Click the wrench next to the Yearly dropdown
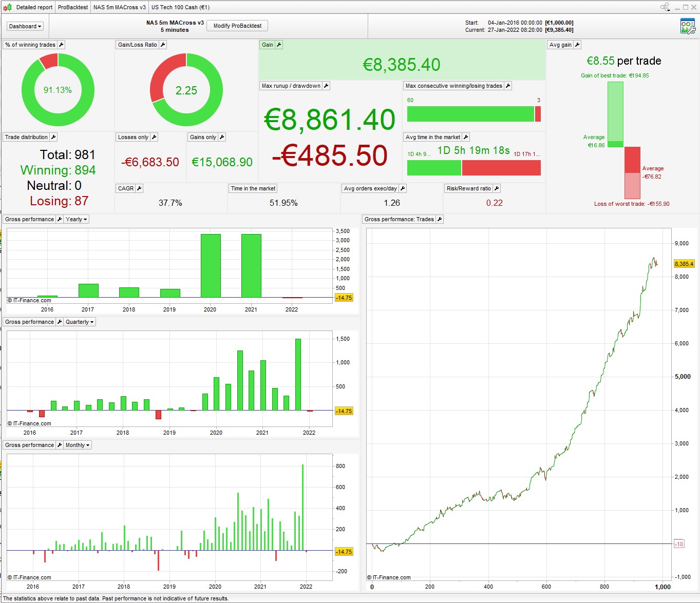Image resolution: width=700 pixels, height=603 pixels. coord(60,219)
